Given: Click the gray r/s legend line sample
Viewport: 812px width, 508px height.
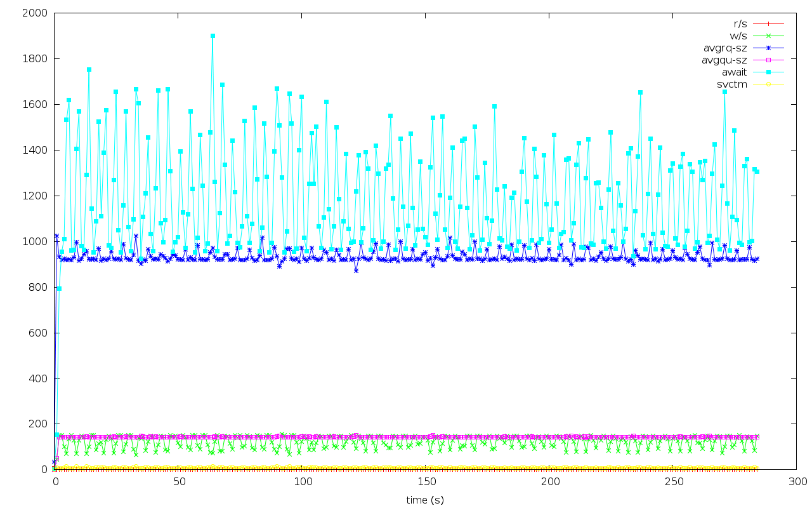Looking at the screenshot, I should tap(769, 23).
